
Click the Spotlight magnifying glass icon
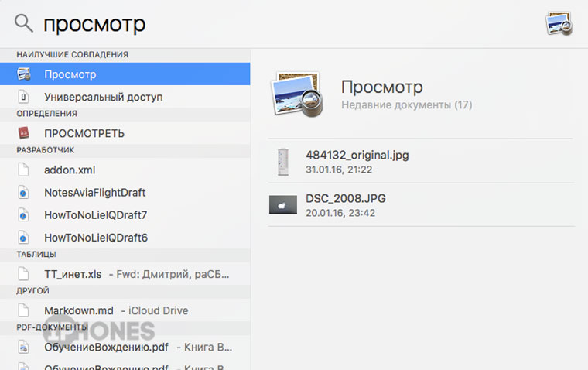click(x=24, y=23)
